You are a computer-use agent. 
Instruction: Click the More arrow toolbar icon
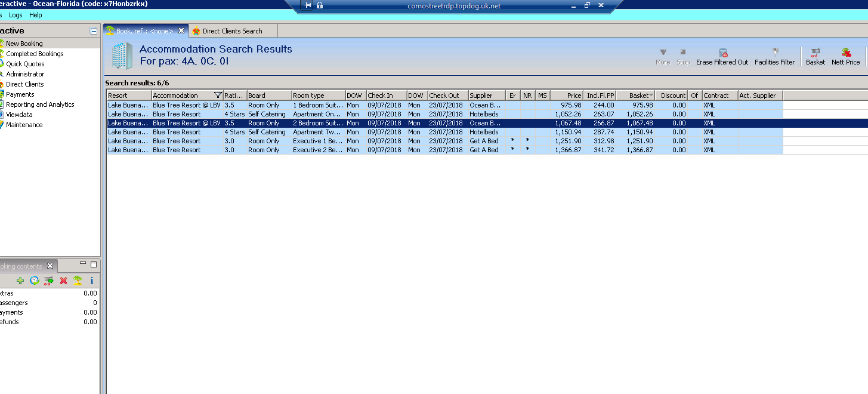coord(663,53)
